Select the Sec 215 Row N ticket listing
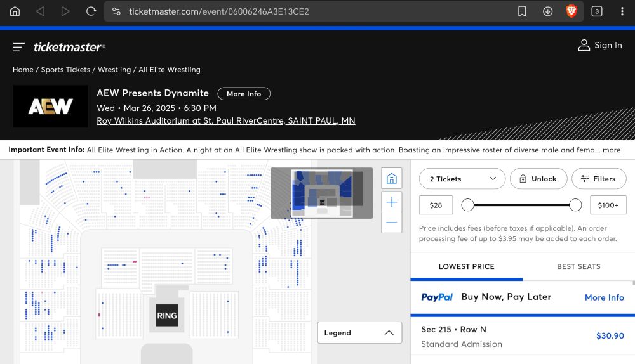Viewport: 635px width, 364px height. [x=523, y=336]
